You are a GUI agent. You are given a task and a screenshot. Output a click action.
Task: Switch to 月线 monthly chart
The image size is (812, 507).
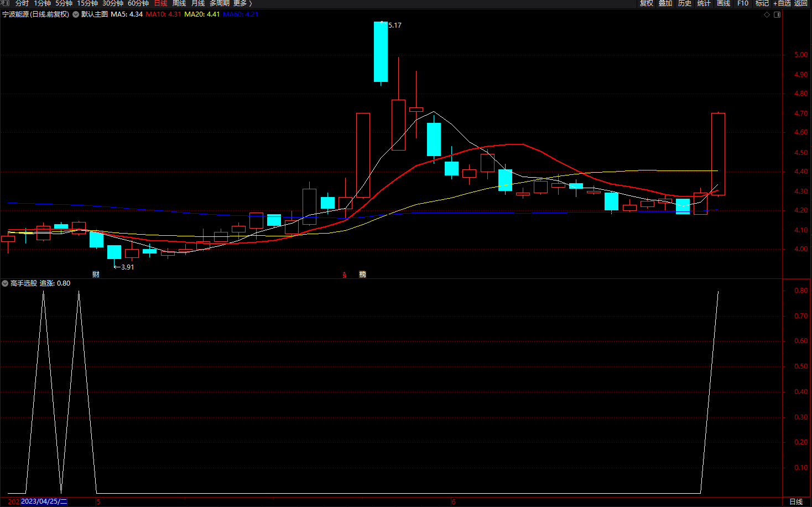pos(198,3)
